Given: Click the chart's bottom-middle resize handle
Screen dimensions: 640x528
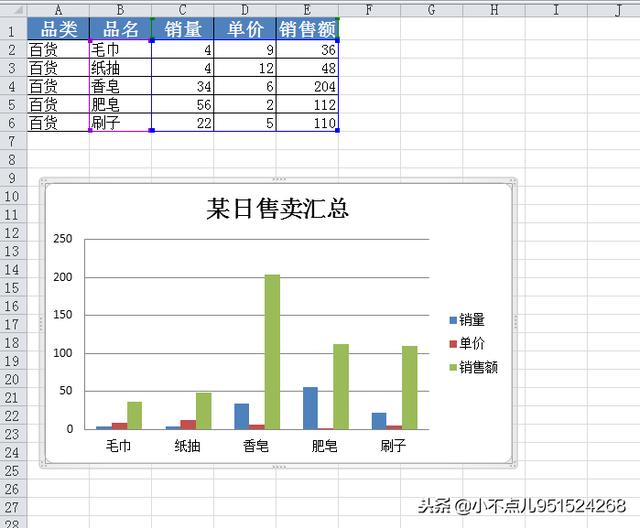Looking at the screenshot, I should 279,466.
